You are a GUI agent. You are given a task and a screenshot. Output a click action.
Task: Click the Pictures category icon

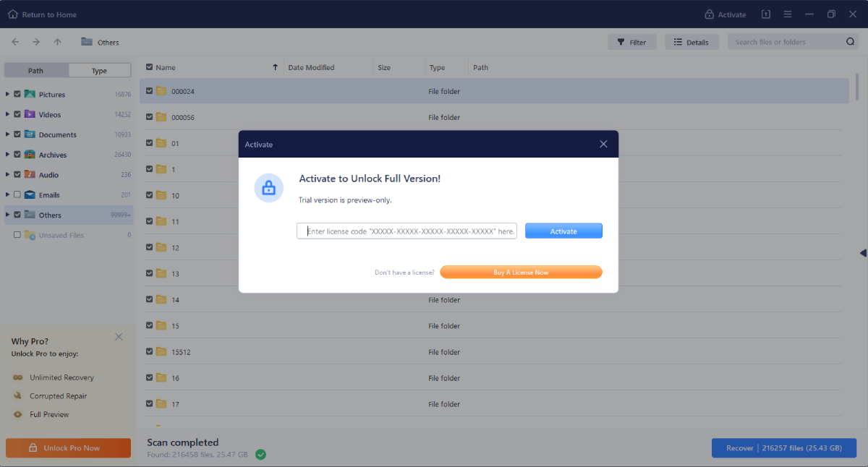click(x=30, y=94)
